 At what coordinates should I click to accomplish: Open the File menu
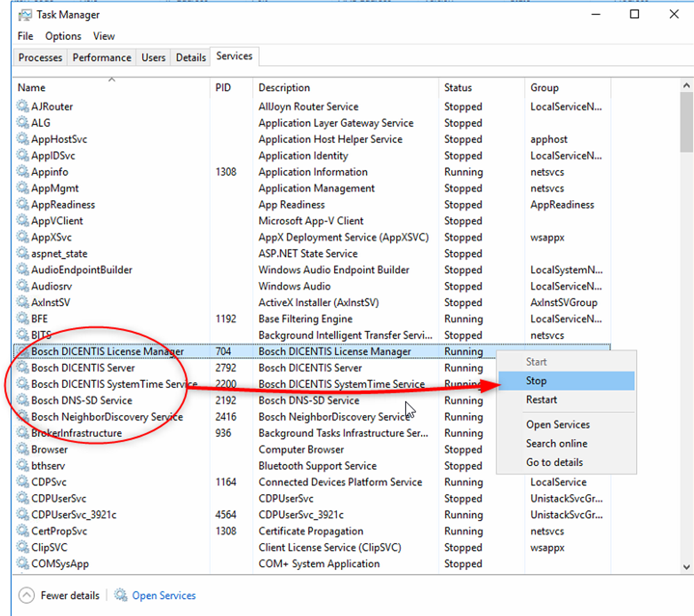coord(25,36)
